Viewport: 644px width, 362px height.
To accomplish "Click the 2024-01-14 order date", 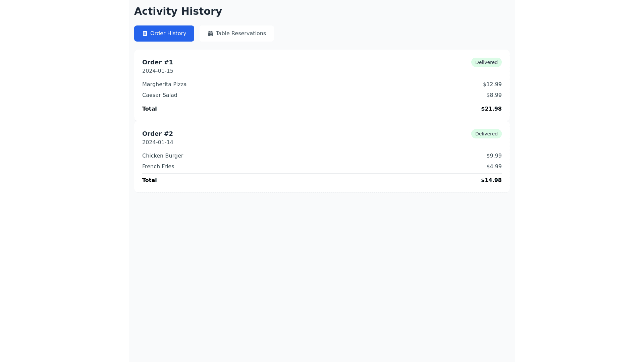I will pos(158,142).
